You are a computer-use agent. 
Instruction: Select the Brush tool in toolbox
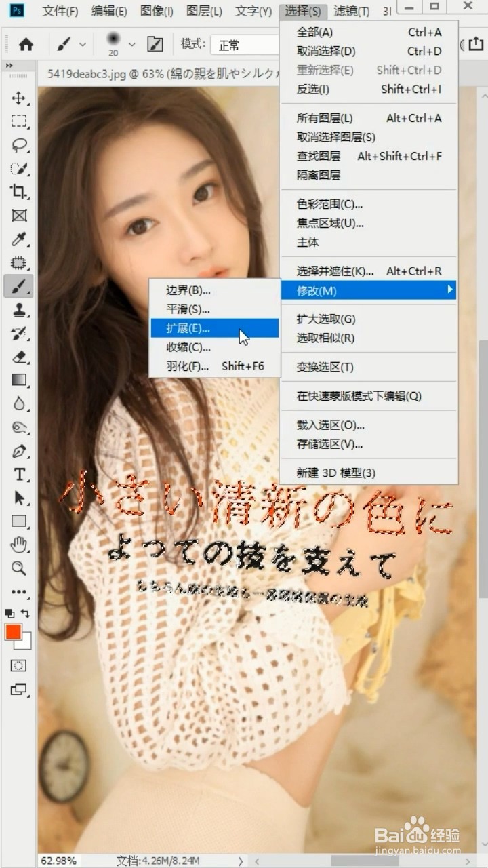[x=19, y=286]
